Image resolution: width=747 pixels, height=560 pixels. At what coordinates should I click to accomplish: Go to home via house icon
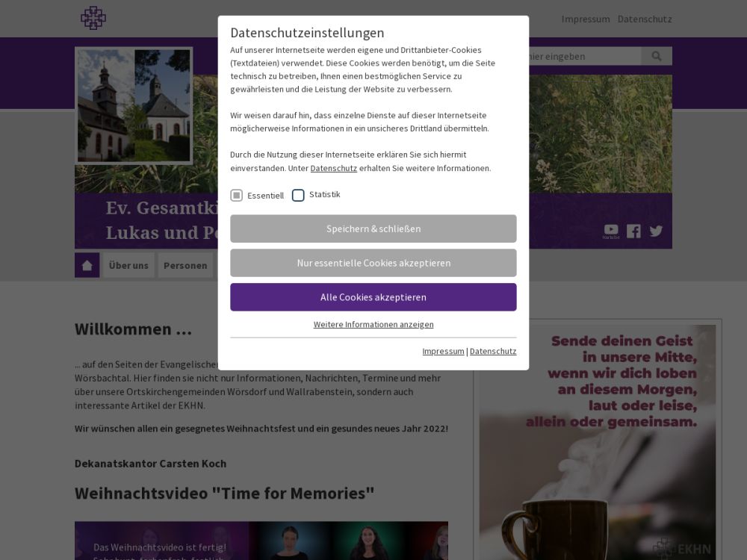tap(87, 265)
